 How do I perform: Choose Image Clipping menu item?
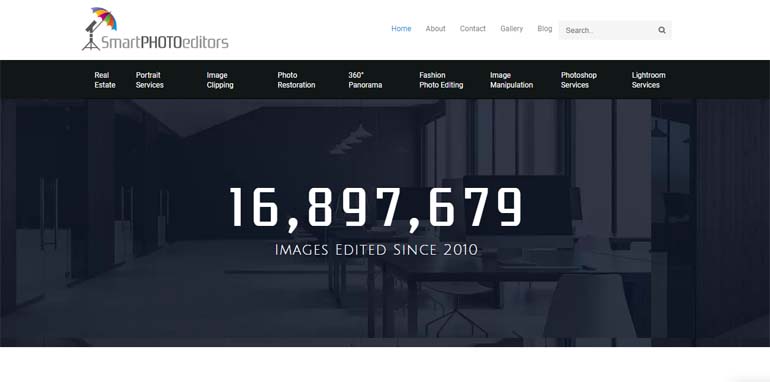point(220,80)
